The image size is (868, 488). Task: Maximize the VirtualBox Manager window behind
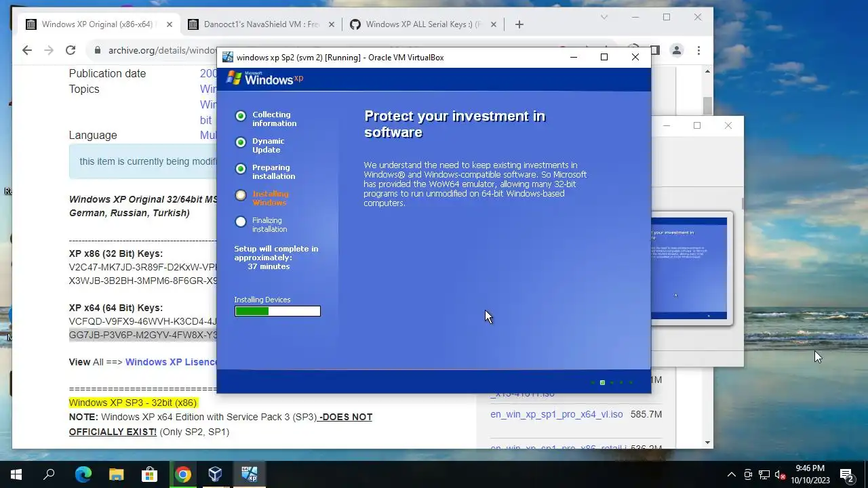696,125
